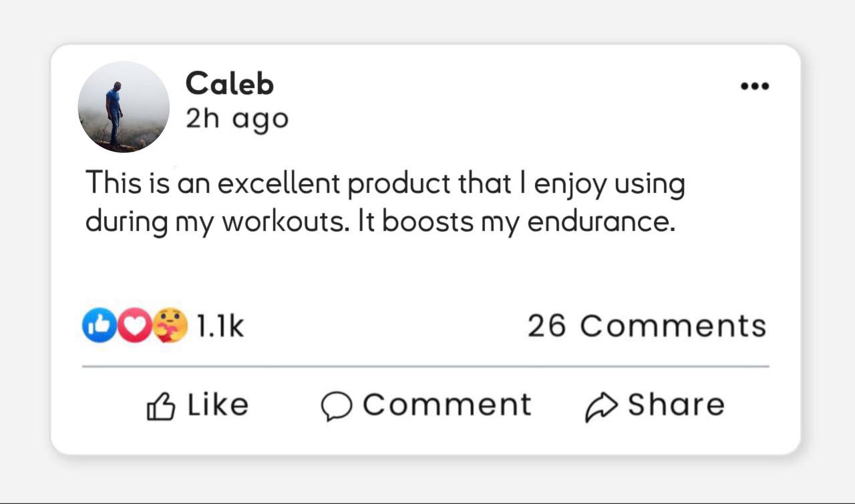View the 1.1k reactions count
Screen dimensions: 855x504
pos(220,326)
